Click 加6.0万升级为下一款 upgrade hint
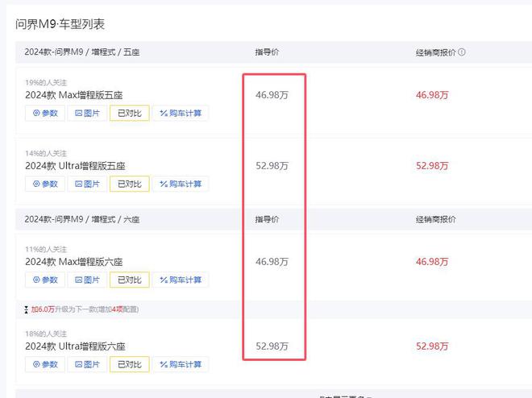Image resolution: width=532 pixels, height=398 pixels. coord(85,309)
